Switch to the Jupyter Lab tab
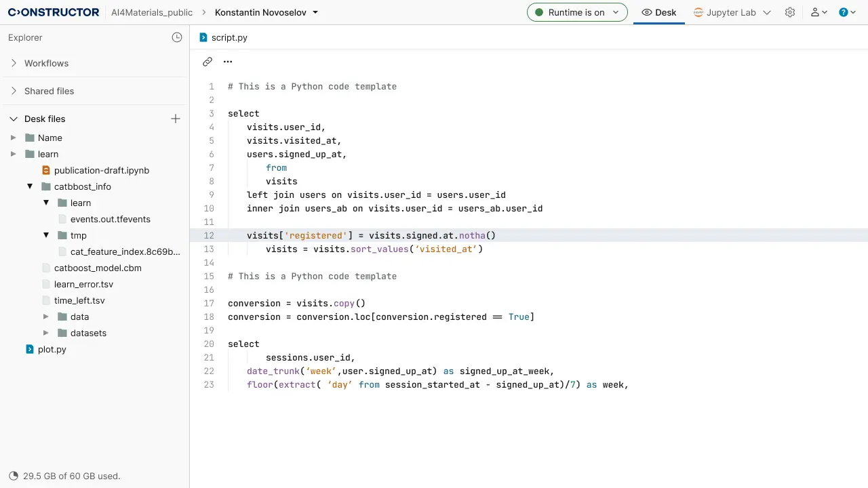Image resolution: width=868 pixels, height=488 pixels. click(x=731, y=12)
